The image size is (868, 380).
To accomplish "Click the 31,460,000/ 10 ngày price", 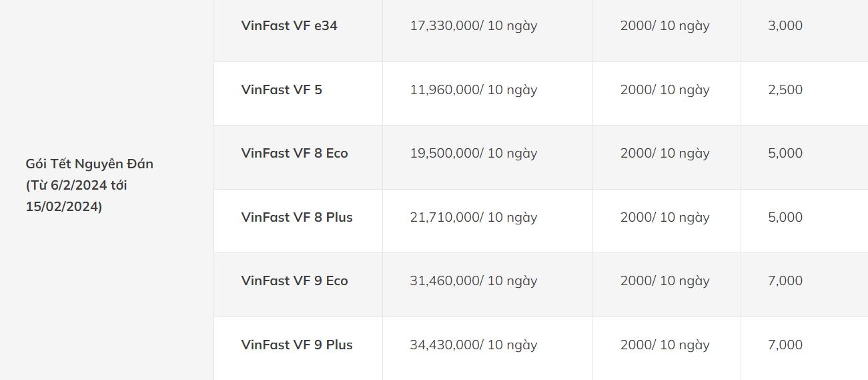I will click(473, 280).
